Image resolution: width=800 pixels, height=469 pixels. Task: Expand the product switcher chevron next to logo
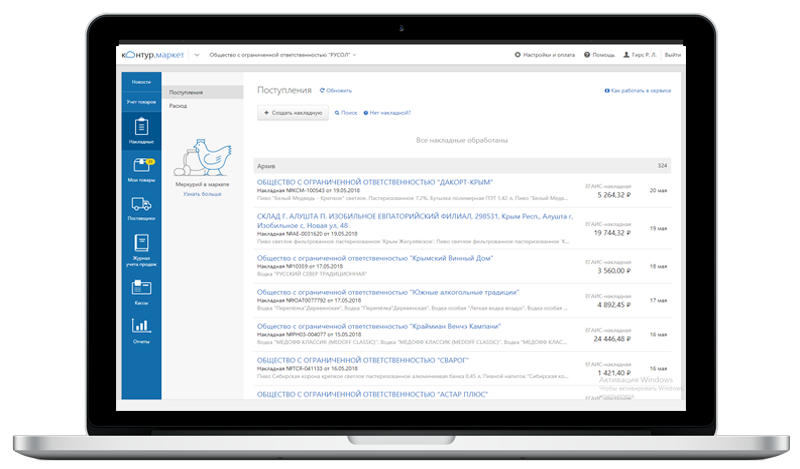coord(197,55)
